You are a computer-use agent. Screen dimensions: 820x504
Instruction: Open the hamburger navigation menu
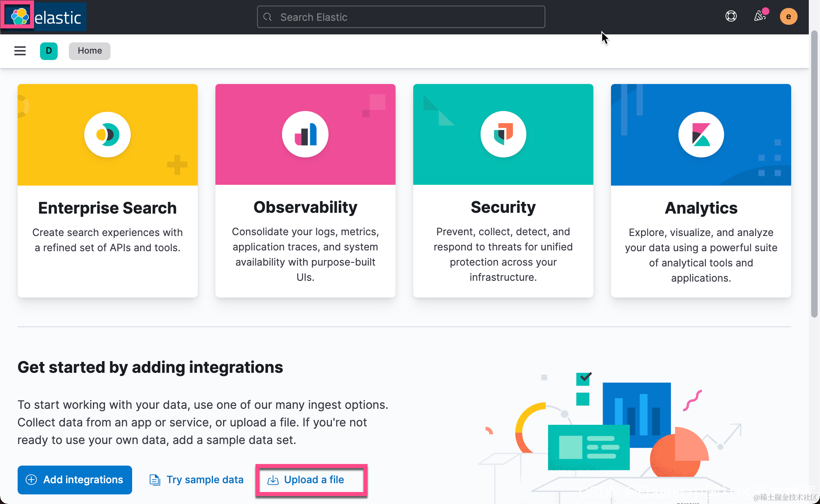[x=20, y=51]
